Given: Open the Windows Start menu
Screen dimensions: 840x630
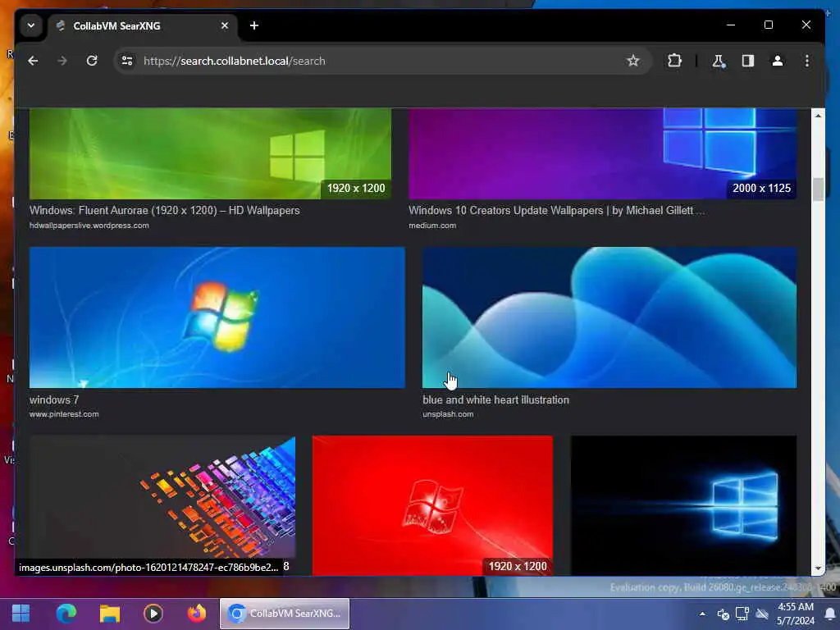Looking at the screenshot, I should pos(21,614).
